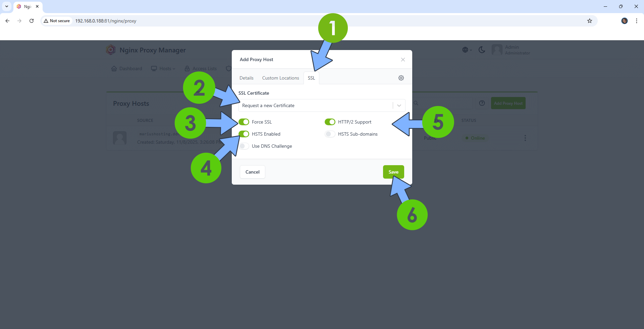Open the three-dot menu on the mariushosting row
644x329 pixels.
[x=525, y=138]
